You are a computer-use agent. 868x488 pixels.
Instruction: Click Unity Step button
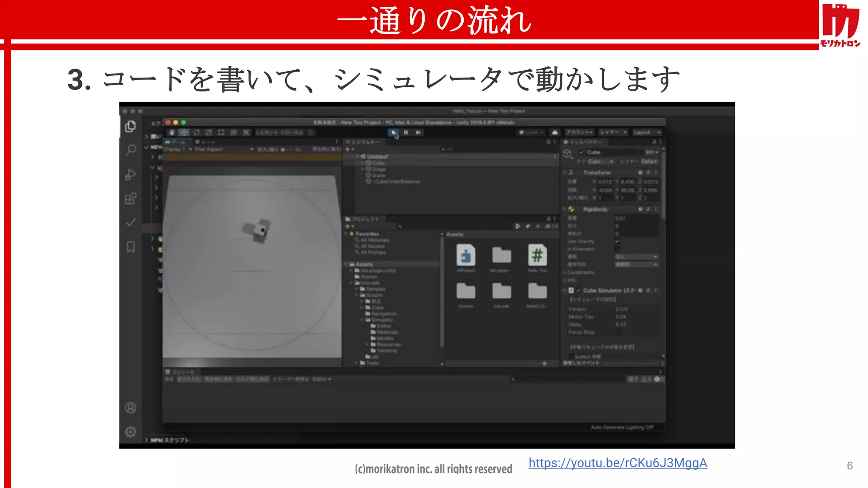pos(418,133)
